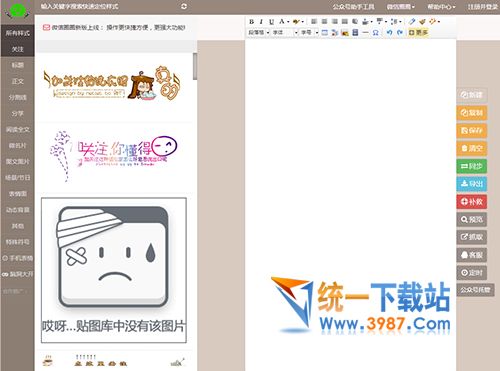The image size is (500, 371).
Task: Redo the last edit
Action: click(400, 32)
